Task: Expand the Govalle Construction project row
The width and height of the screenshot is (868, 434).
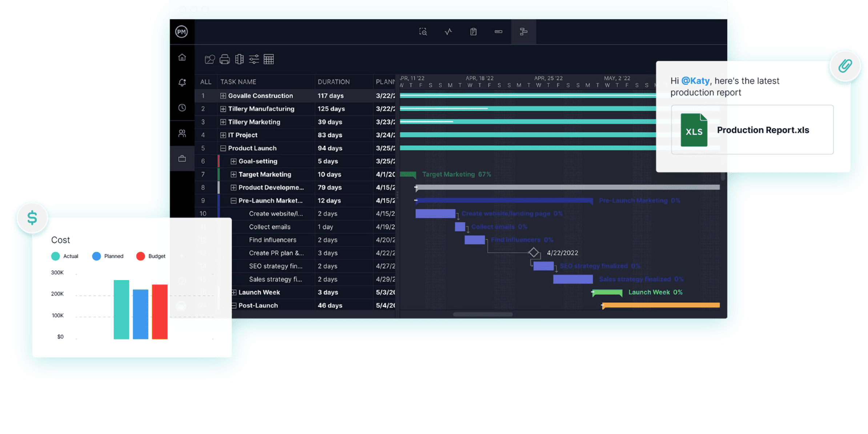Action: (x=223, y=96)
